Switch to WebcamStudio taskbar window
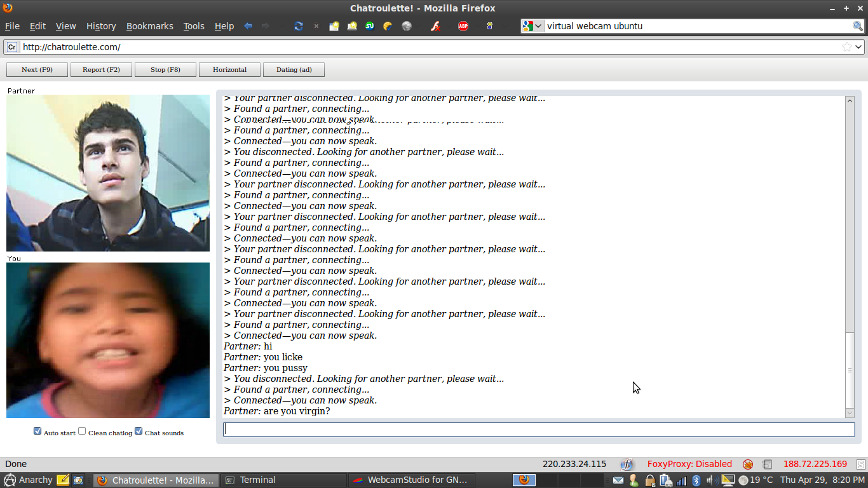This screenshot has height=488, width=868. tap(411, 480)
